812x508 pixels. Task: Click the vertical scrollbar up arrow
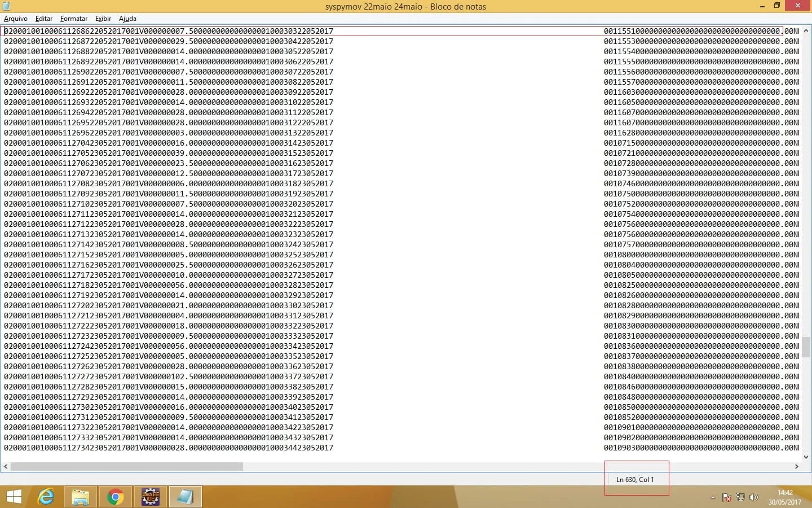pyautogui.click(x=806, y=31)
